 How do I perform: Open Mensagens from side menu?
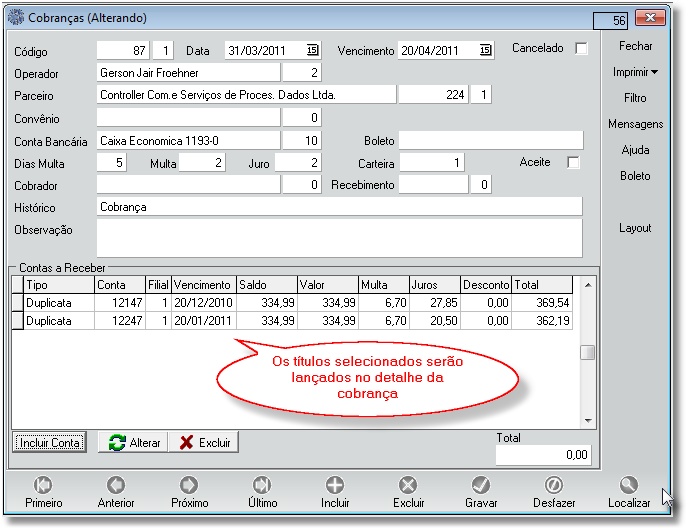[x=635, y=124]
